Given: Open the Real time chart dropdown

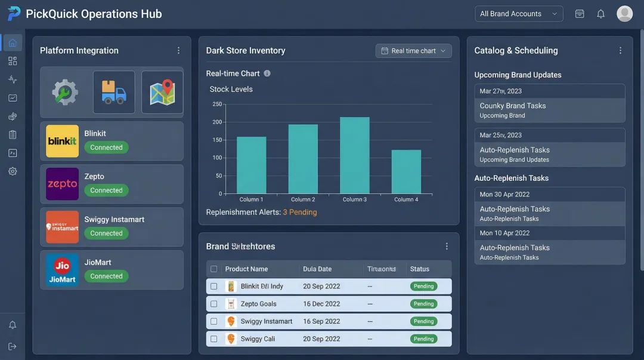Looking at the screenshot, I should 413,51.
